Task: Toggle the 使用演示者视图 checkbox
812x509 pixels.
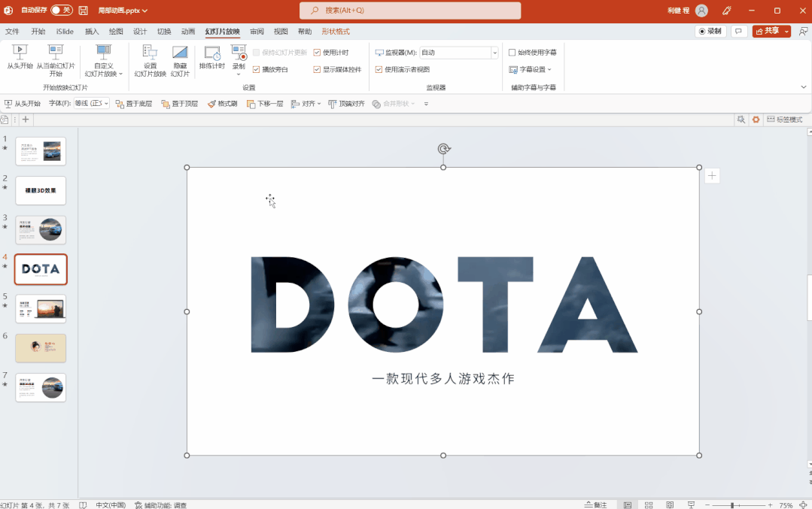Action: tap(379, 69)
